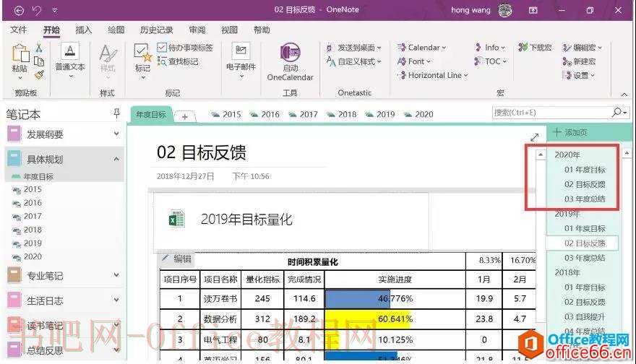Open the TOC macro dropdown
This screenshot has height=364, width=636.
tap(491, 61)
